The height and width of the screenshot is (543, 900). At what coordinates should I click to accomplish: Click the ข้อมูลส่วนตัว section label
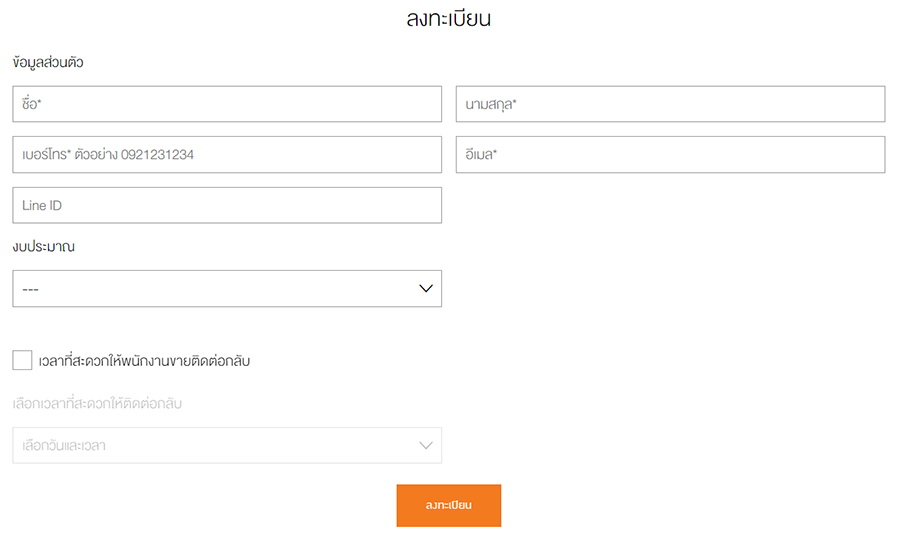pyautogui.click(x=48, y=63)
